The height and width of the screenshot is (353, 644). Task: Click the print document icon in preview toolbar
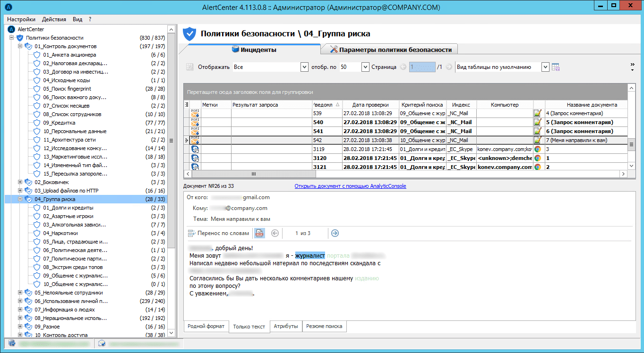tap(259, 233)
